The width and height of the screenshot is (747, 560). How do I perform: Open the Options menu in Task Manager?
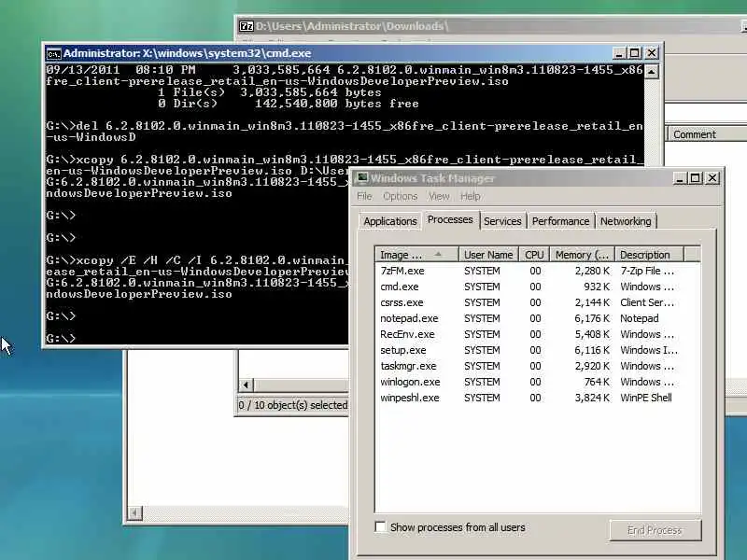point(400,196)
